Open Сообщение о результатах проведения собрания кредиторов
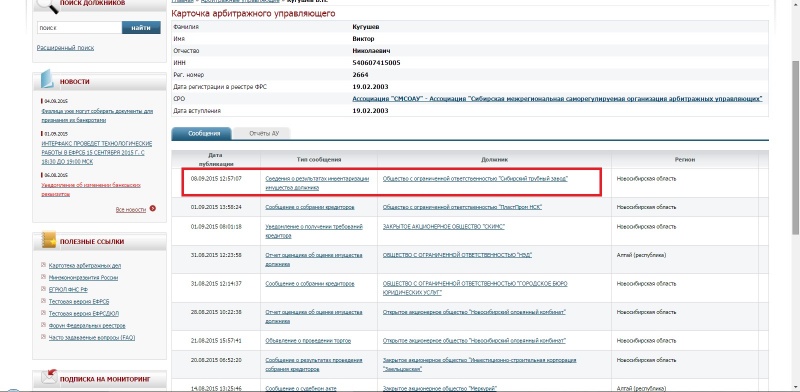The image size is (800, 392). point(314,364)
